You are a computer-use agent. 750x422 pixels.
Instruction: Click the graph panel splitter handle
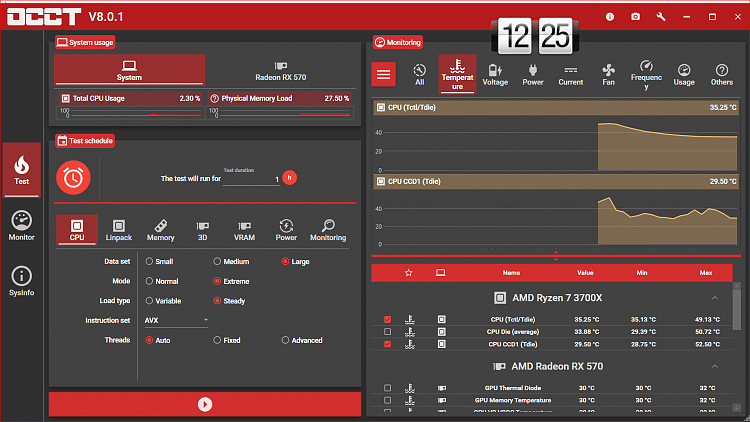point(556,256)
